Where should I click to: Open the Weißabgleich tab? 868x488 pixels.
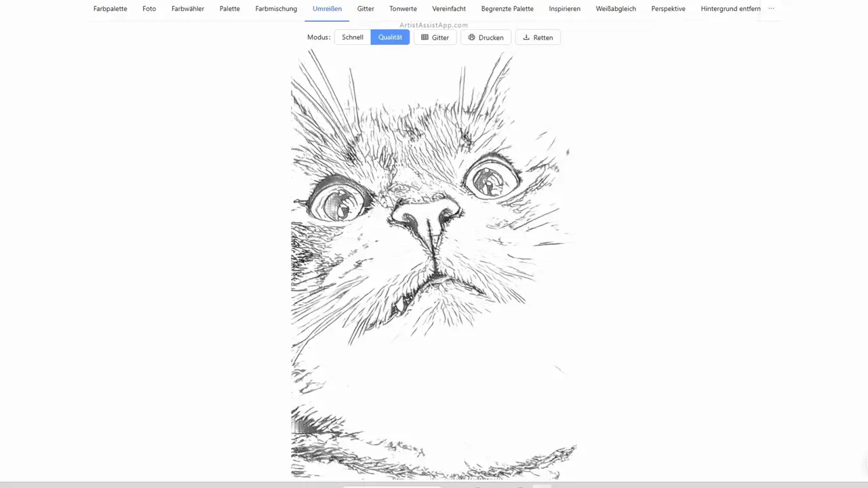616,9
